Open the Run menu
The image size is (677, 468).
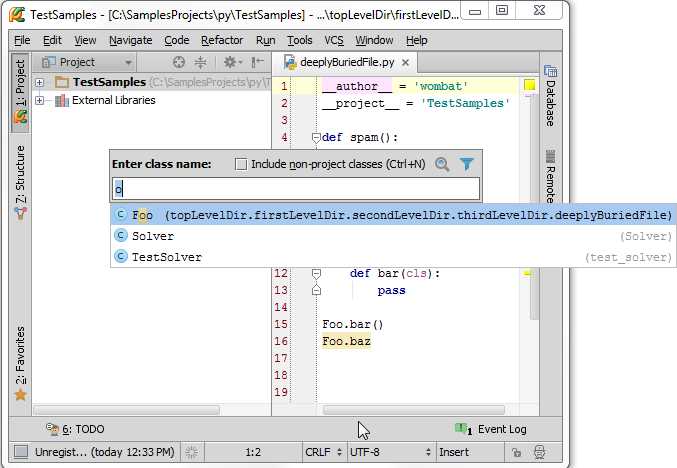click(x=266, y=41)
